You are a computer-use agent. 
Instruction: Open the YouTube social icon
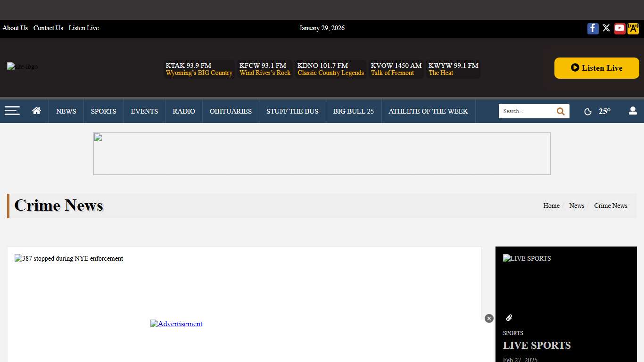[x=619, y=28]
